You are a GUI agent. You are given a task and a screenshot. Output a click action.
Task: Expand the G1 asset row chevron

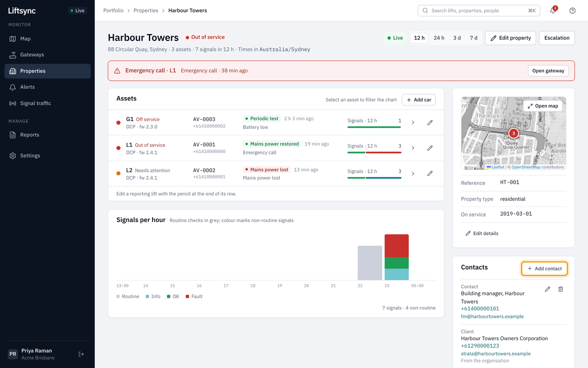coord(413,122)
